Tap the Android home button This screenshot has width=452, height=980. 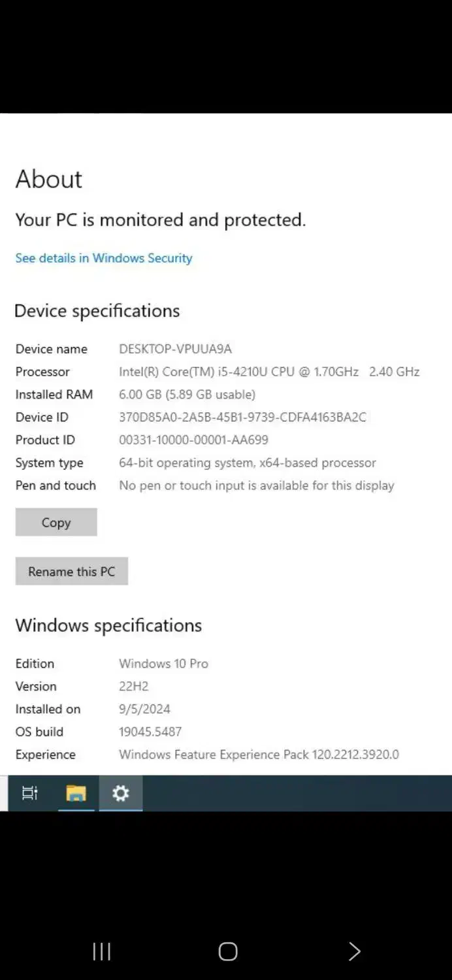[x=227, y=951]
